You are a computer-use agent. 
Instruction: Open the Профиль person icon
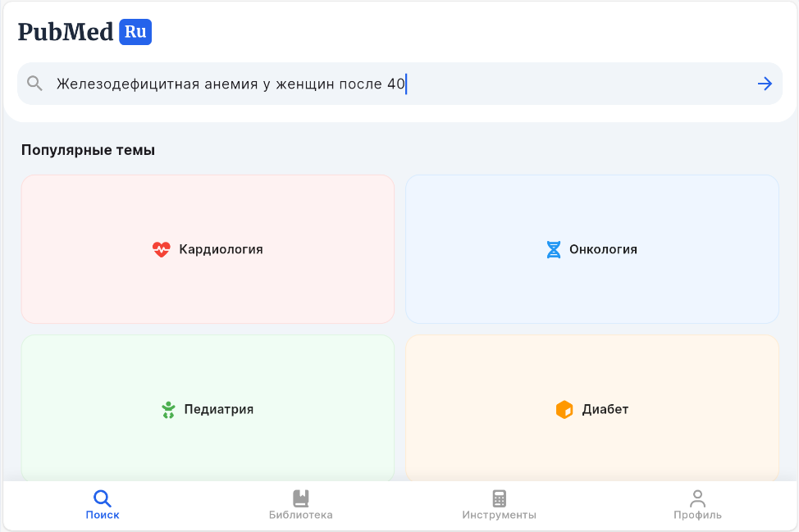[x=696, y=498]
